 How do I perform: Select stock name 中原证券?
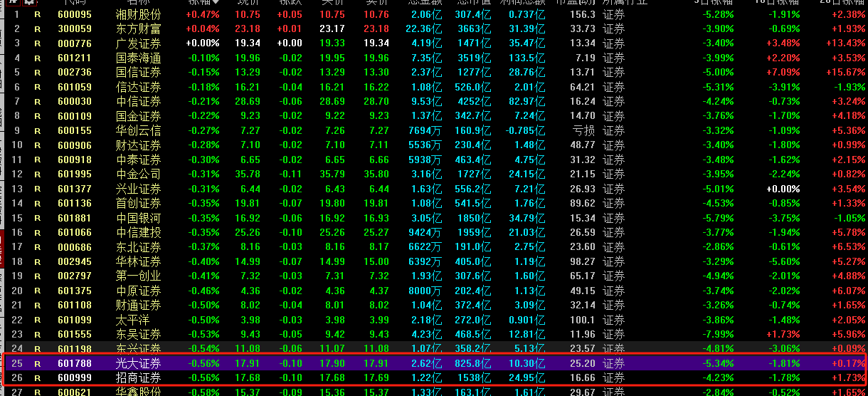tap(139, 291)
